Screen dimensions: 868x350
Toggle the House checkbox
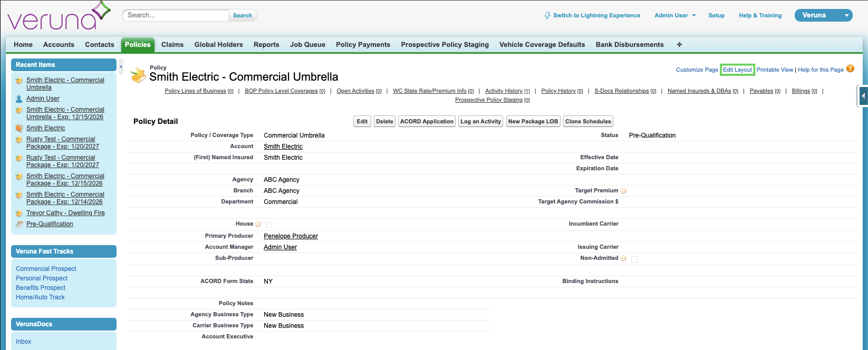269,225
